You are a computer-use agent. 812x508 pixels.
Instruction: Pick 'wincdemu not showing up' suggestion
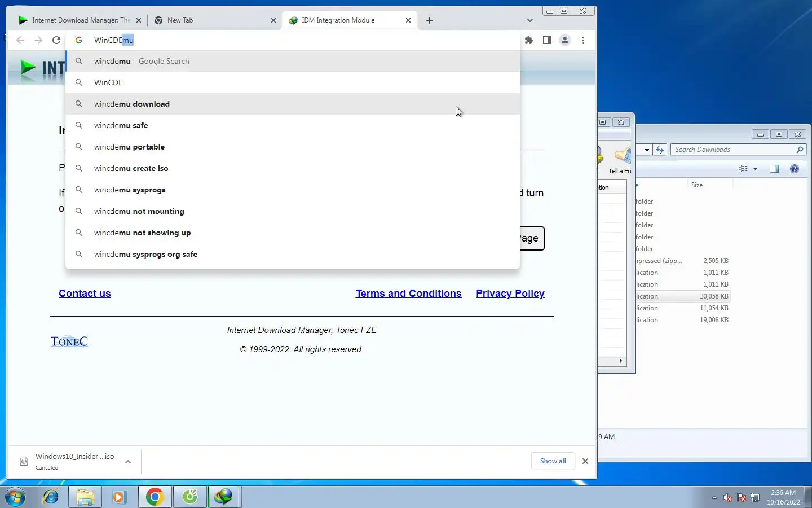[293, 233]
